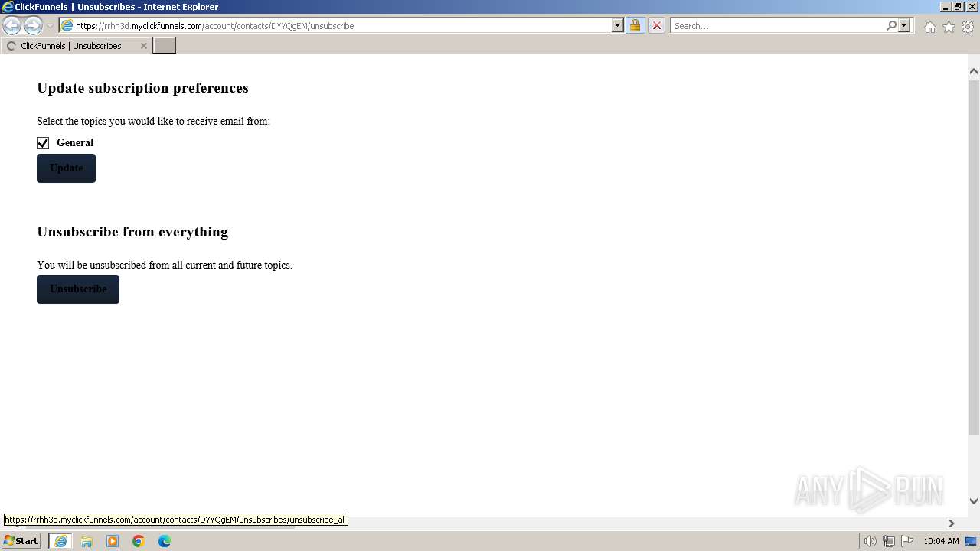Stop page loading with X icon
The width and height of the screenshot is (980, 551).
656,26
